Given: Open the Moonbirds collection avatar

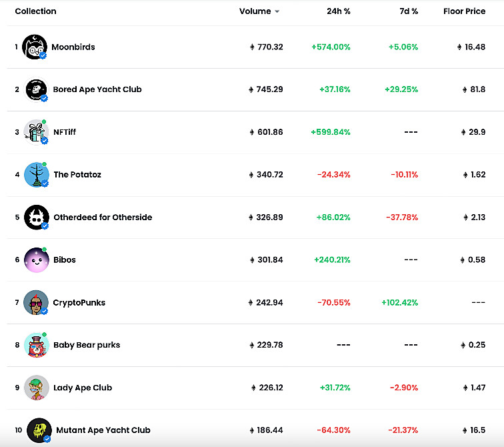Looking at the screenshot, I should click(35, 47).
